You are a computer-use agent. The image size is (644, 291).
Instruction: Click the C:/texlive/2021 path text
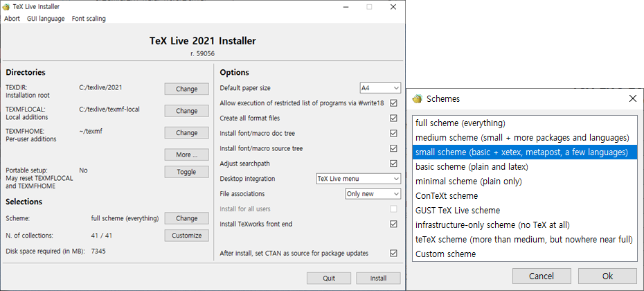coord(100,87)
